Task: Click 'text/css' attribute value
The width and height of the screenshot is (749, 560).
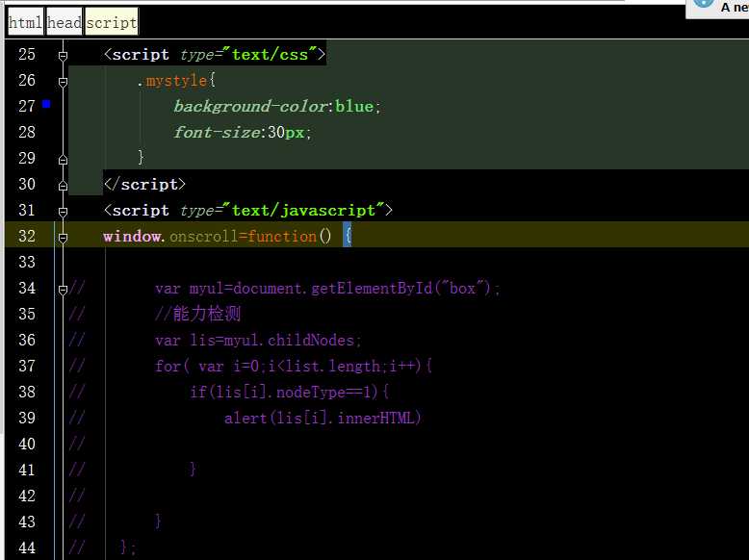Action: point(270,55)
